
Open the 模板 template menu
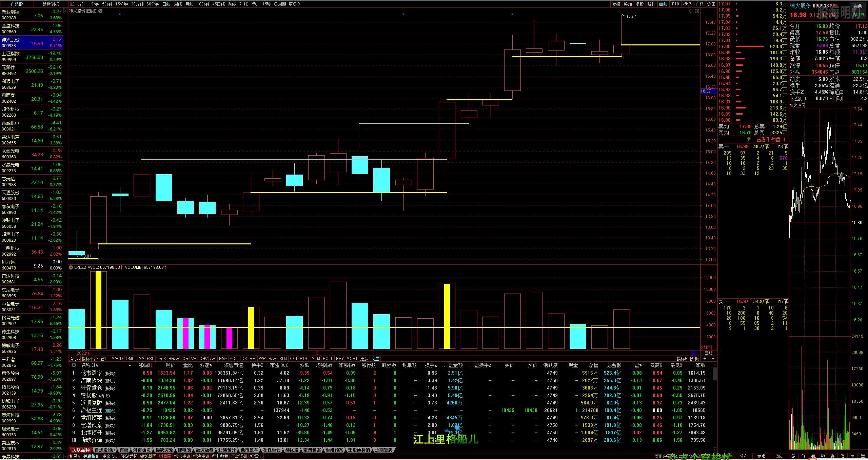coord(694,359)
